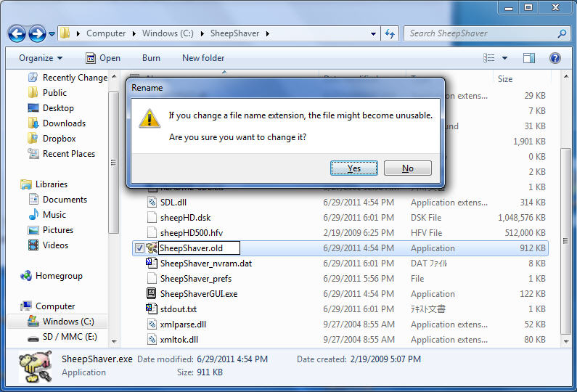Refresh the folder view
Screen dimensions: 577x392
[x=390, y=34]
